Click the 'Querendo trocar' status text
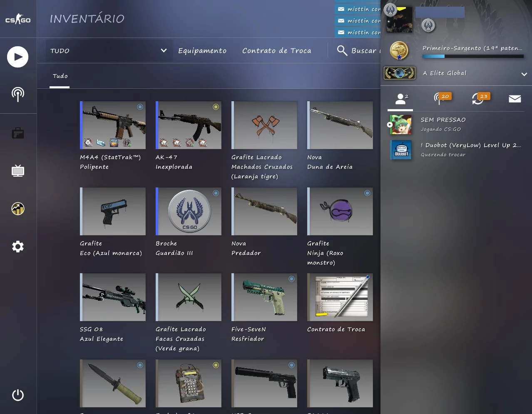This screenshot has height=414, width=532. point(443,155)
